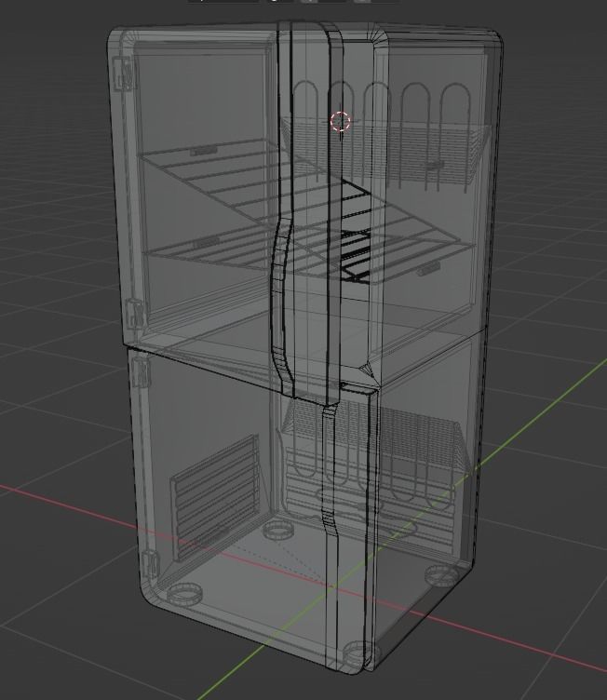Select the top-left door hinge

(x=124, y=74)
